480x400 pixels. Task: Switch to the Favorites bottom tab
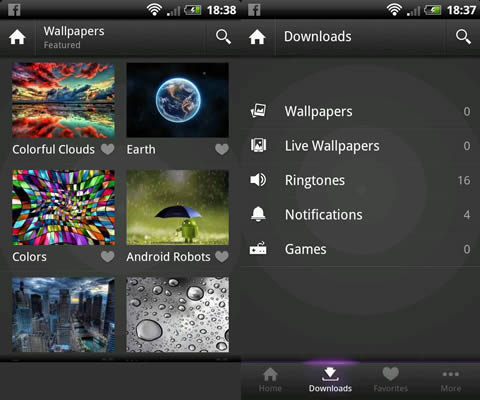point(390,380)
